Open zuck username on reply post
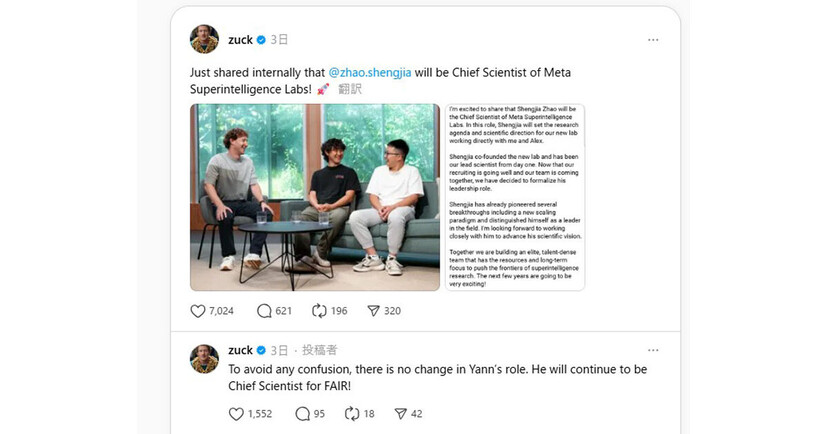Image resolution: width=828 pixels, height=434 pixels. (x=240, y=350)
